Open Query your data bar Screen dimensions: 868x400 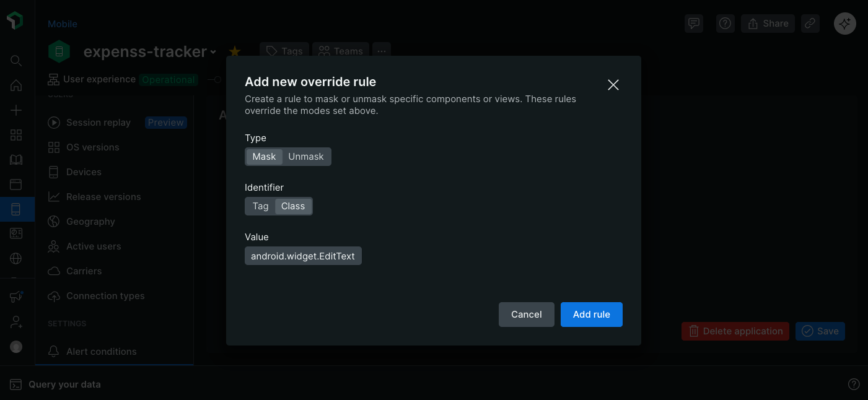pyautogui.click(x=64, y=385)
